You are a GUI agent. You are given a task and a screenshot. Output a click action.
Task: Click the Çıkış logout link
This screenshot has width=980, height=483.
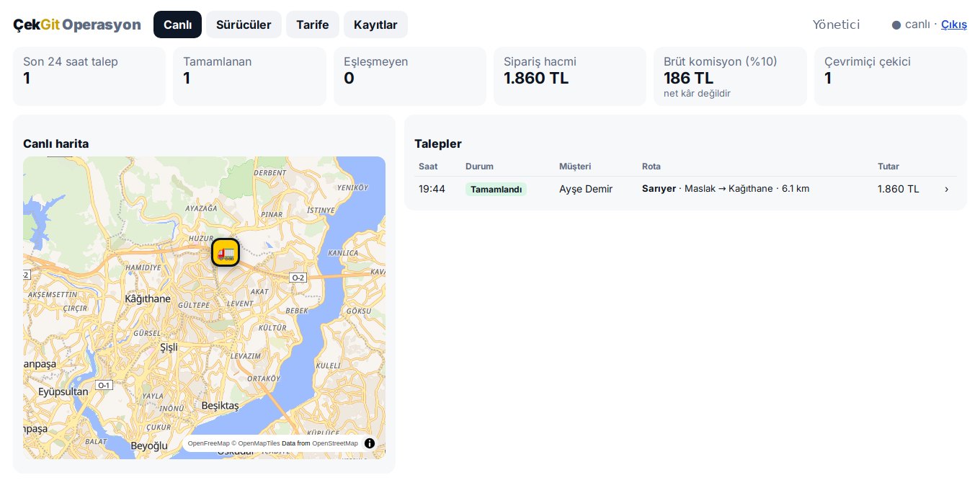coord(954,25)
